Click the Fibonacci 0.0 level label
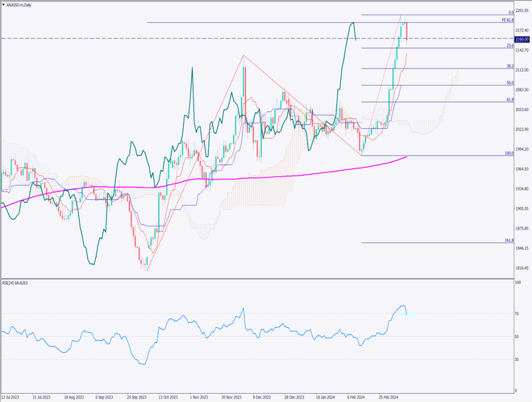 coord(511,12)
